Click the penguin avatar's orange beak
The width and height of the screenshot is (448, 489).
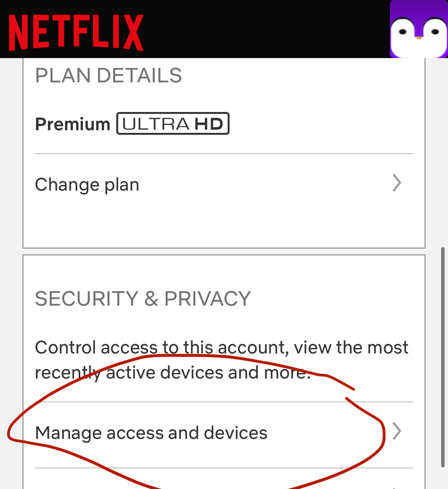pyautogui.click(x=418, y=38)
